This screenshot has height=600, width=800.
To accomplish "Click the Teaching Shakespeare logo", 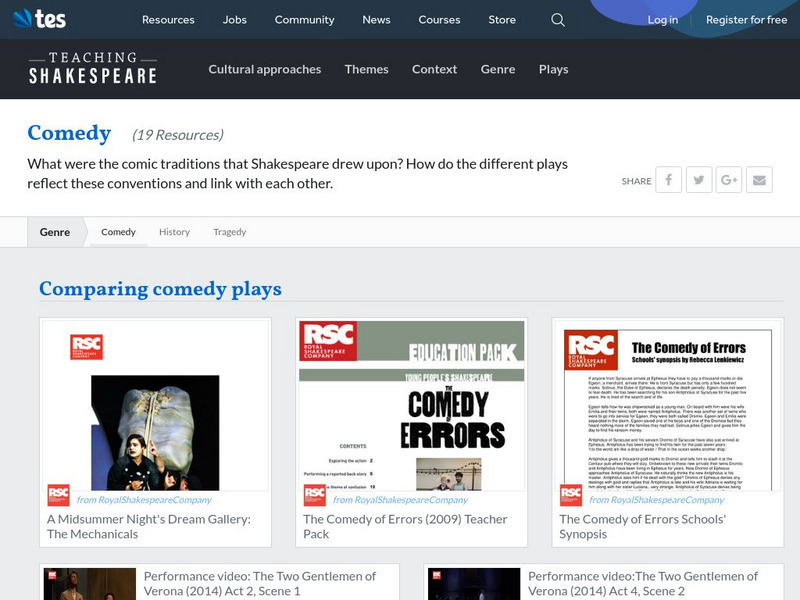I will (92, 69).
